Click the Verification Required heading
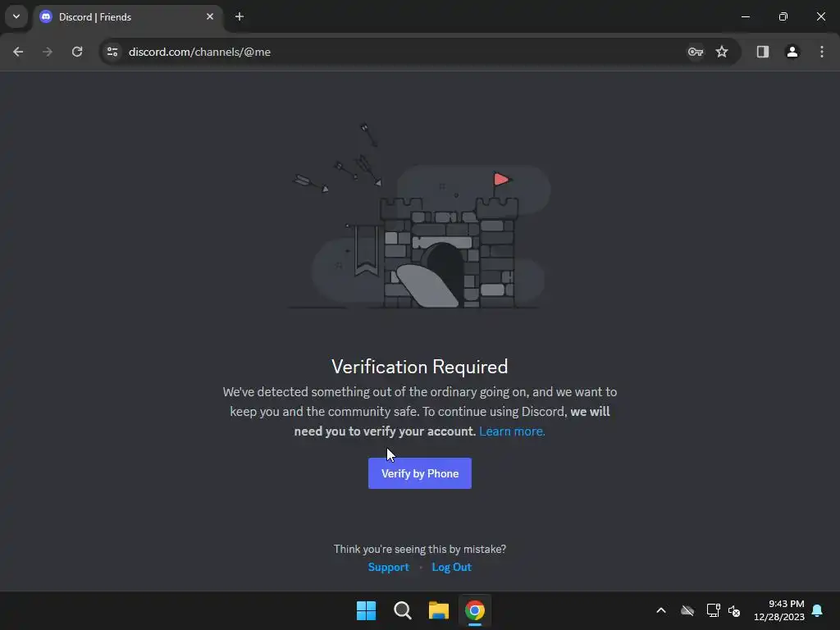 [419, 367]
